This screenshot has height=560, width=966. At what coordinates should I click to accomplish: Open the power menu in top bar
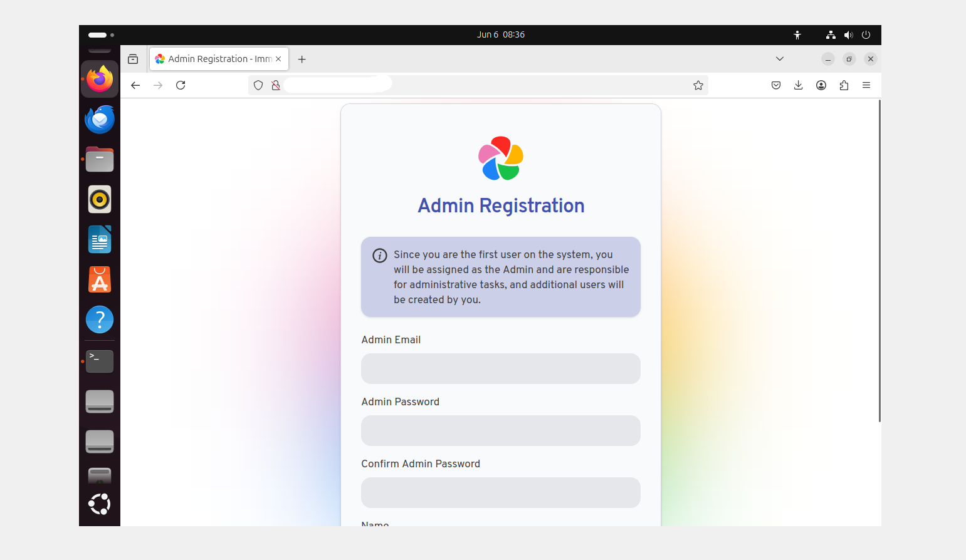866,35
